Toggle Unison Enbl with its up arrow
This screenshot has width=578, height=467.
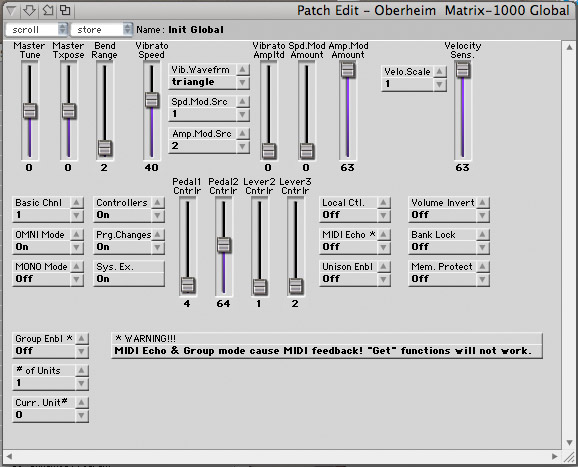pos(384,266)
